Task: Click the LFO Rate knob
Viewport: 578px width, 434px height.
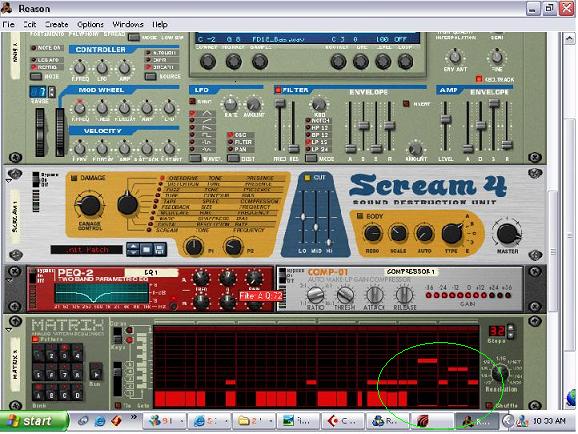Action: click(230, 104)
